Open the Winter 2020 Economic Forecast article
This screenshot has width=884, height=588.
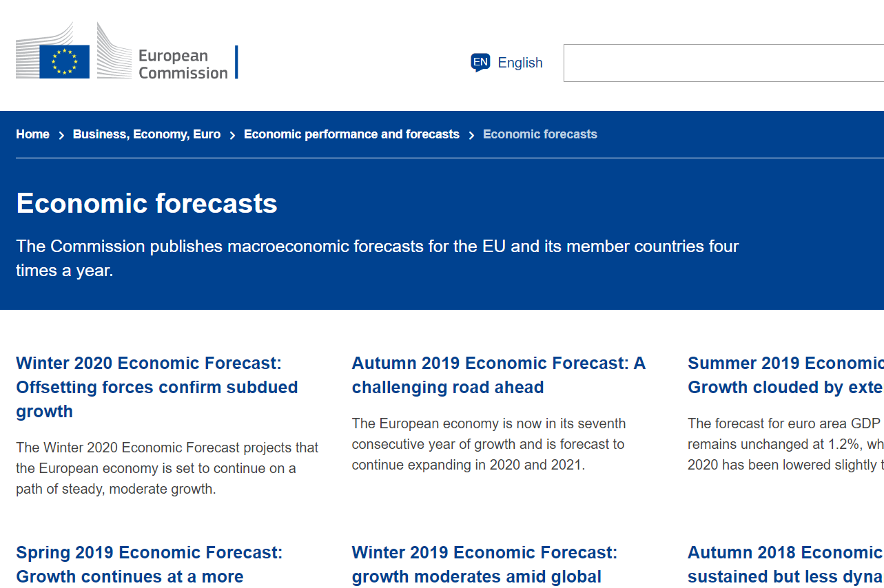tap(157, 387)
